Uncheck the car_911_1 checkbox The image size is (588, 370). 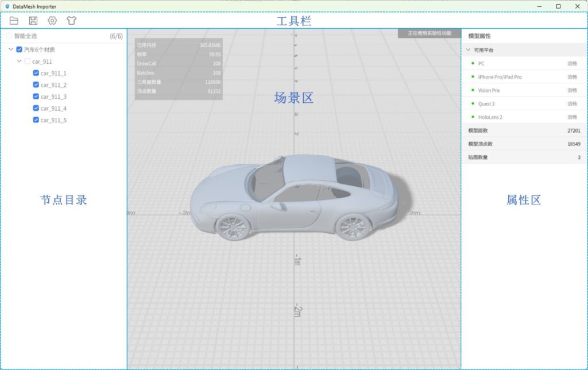(x=36, y=73)
